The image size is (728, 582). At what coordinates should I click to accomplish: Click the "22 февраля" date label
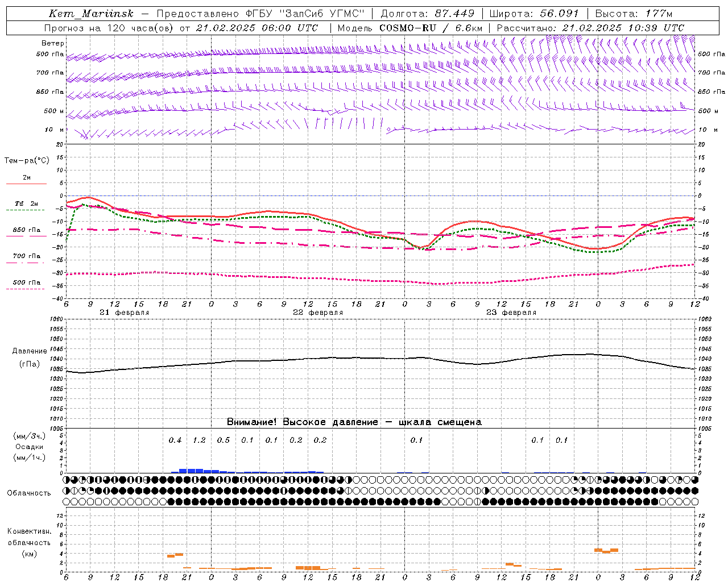point(318,313)
